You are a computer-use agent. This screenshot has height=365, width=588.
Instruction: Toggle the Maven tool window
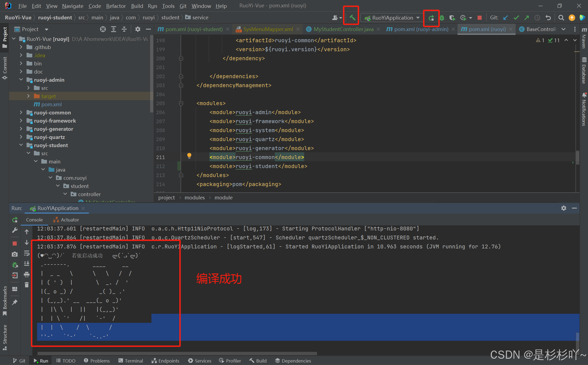coord(584,38)
